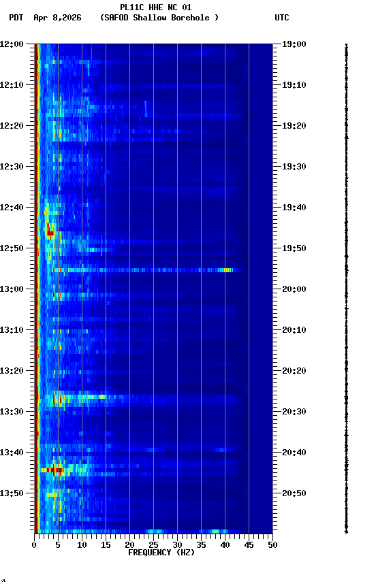Click the 20:20 UTC time label
The width and height of the screenshot is (376, 588).
294,372
